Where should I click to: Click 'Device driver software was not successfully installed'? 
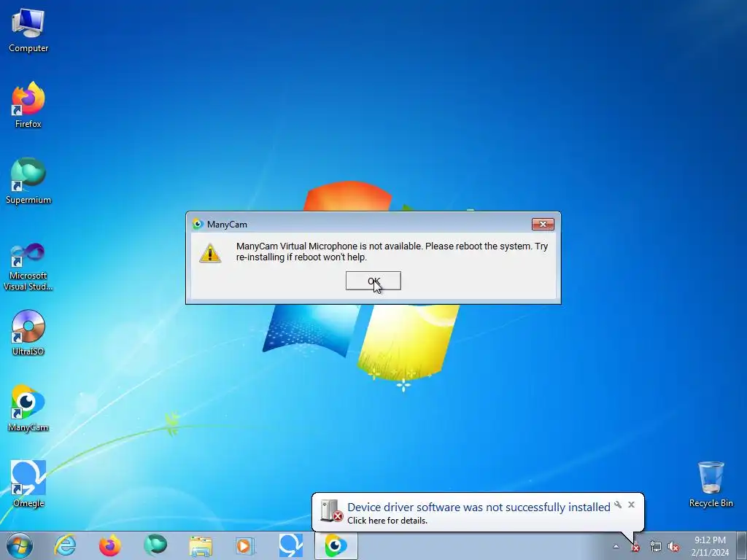tap(479, 507)
